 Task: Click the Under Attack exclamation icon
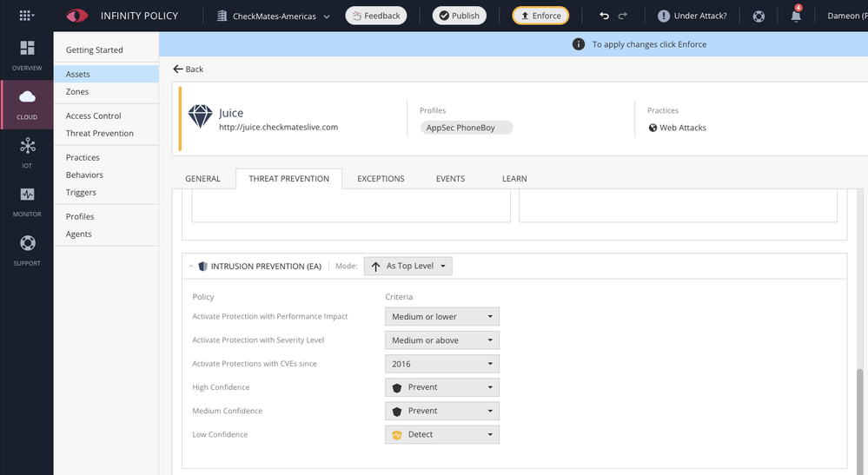pyautogui.click(x=663, y=16)
